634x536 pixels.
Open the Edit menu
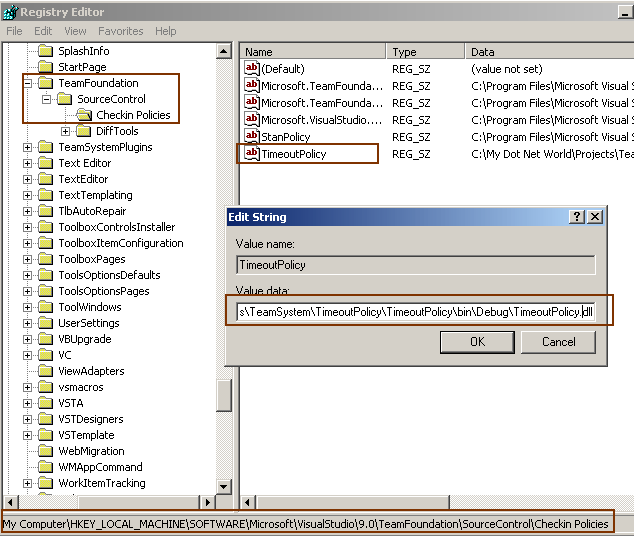[43, 31]
